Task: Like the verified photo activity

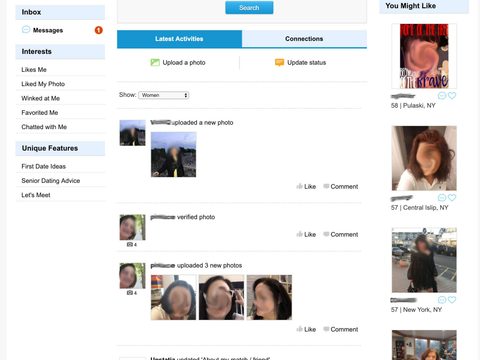Action: [310, 235]
